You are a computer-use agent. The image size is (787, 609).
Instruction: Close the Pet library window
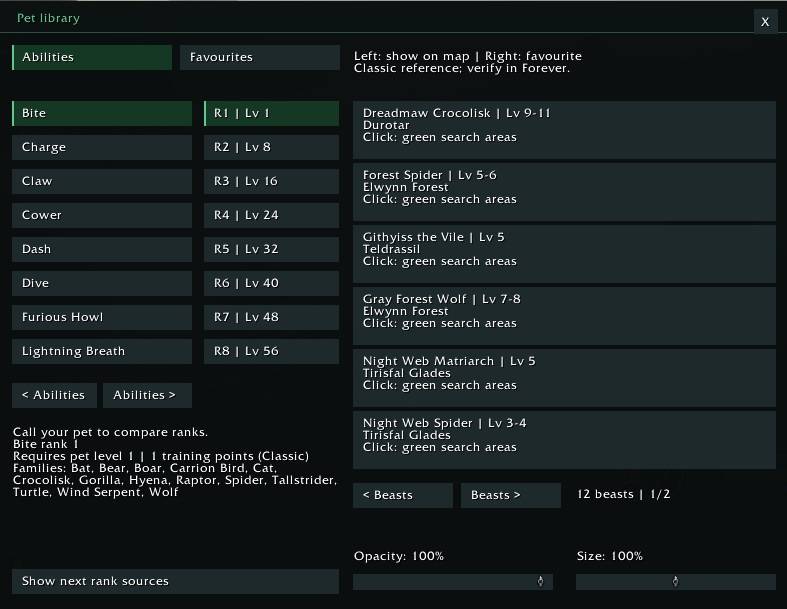[765, 22]
